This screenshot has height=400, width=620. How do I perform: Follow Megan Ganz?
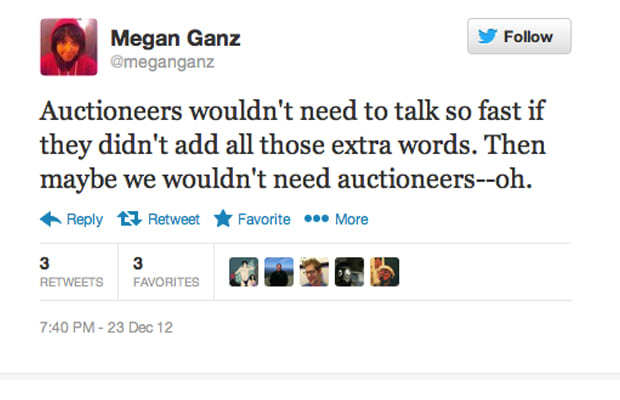click(519, 36)
